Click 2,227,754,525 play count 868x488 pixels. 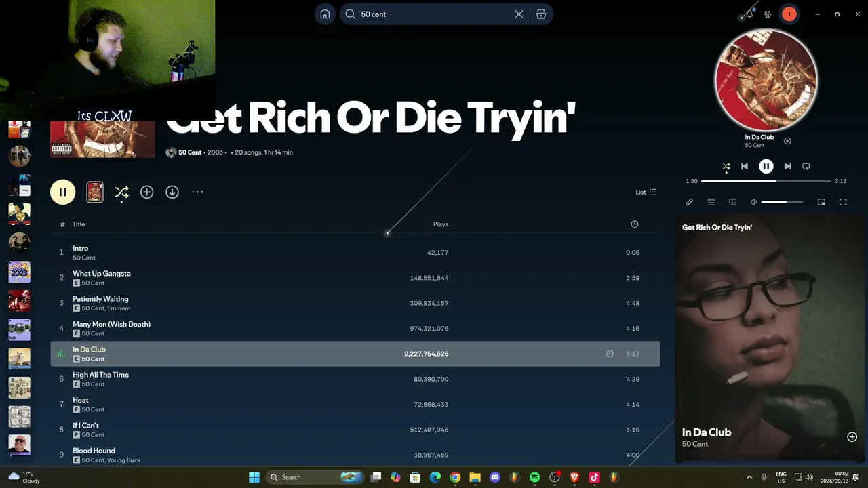426,354
